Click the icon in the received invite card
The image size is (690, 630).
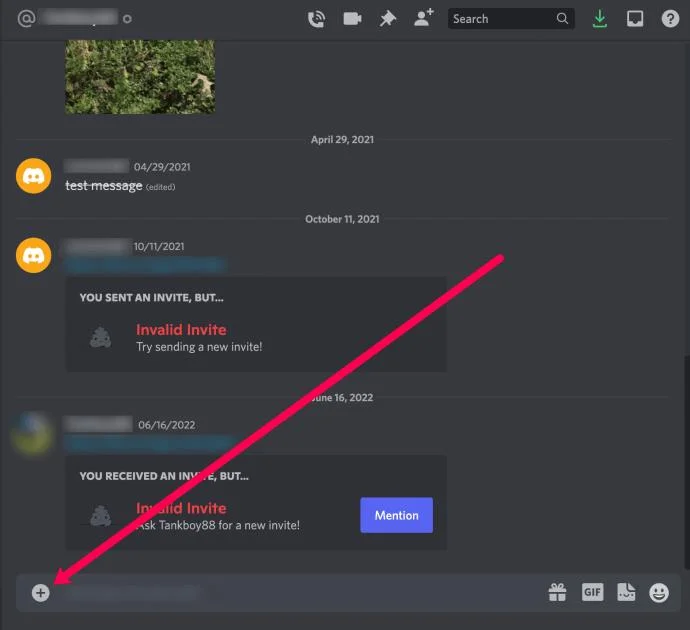click(x=100, y=516)
